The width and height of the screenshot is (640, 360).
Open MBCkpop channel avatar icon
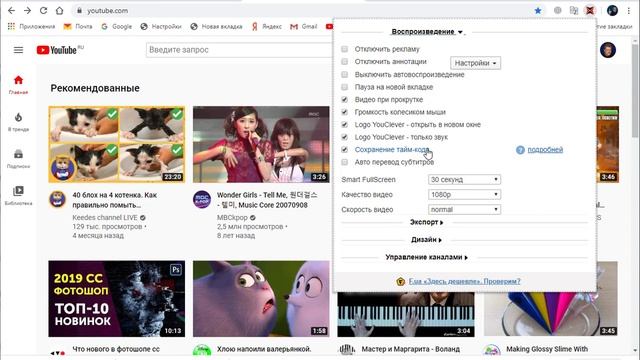point(202,199)
